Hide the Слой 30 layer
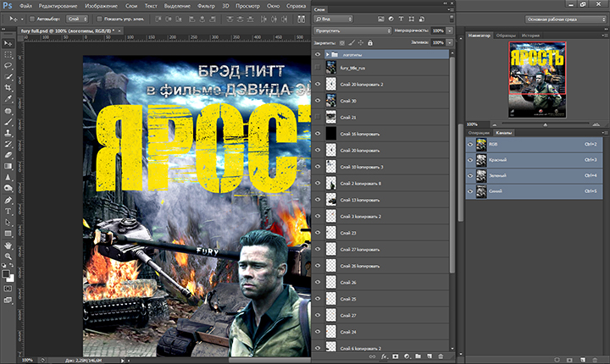The width and height of the screenshot is (610, 364). [318, 101]
